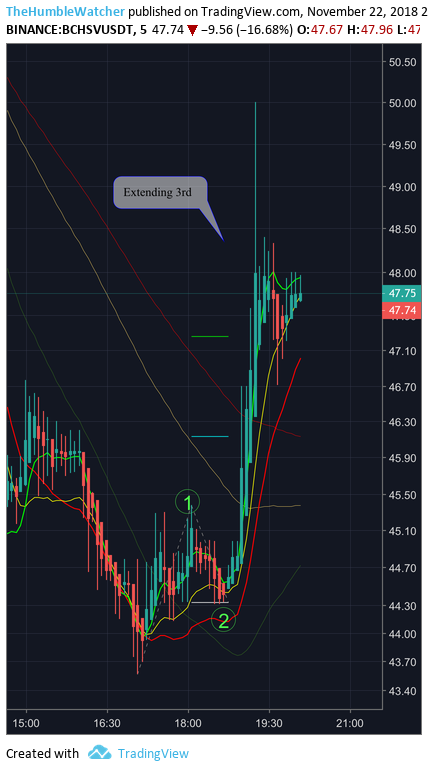Click the 15:00 time axis label
428x771 pixels.
(x=26, y=724)
